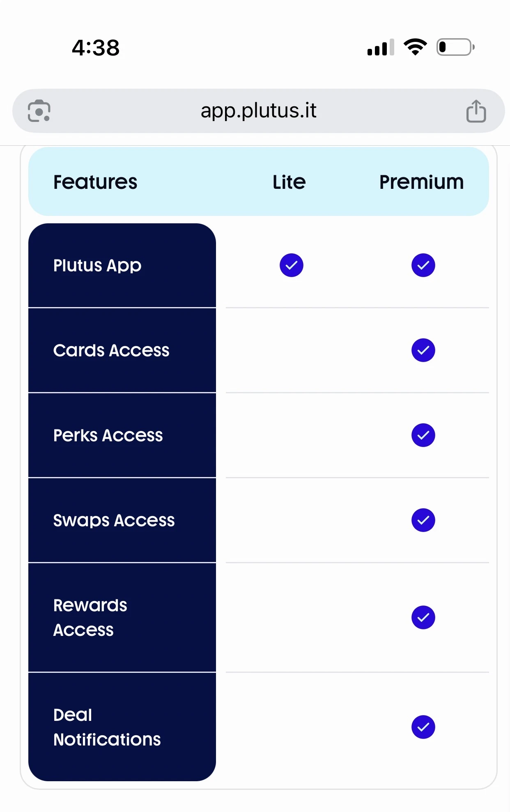Click the Premium checkmark for Deal Notifications
510x812 pixels.
(423, 727)
